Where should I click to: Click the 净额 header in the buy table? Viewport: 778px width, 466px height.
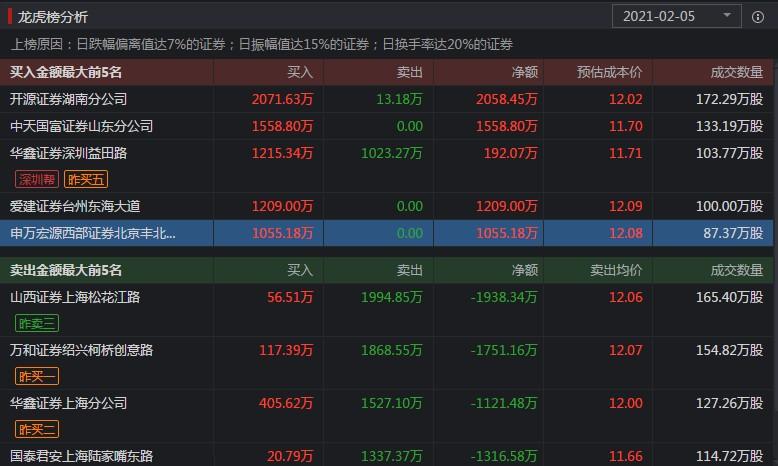(525, 72)
